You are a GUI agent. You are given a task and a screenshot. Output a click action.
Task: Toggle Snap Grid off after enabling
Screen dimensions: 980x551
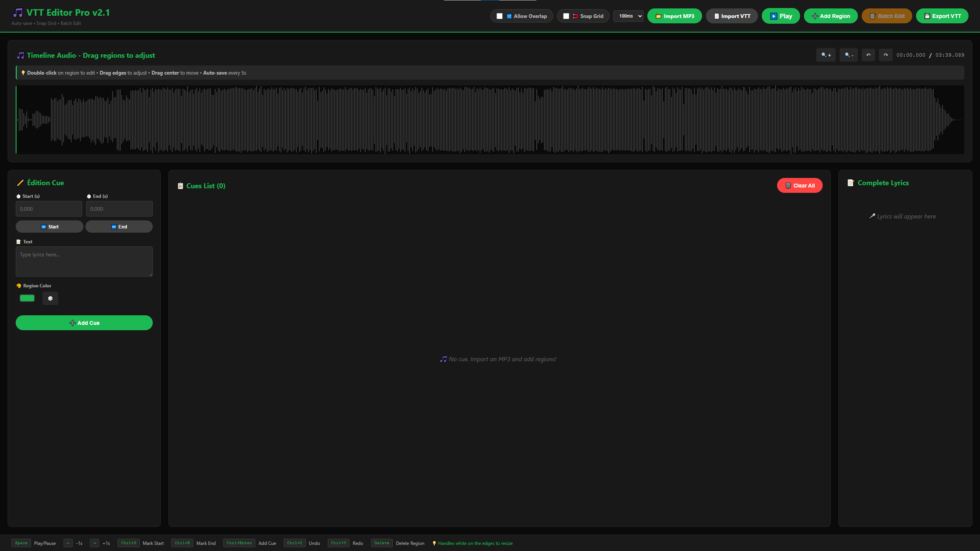(567, 16)
